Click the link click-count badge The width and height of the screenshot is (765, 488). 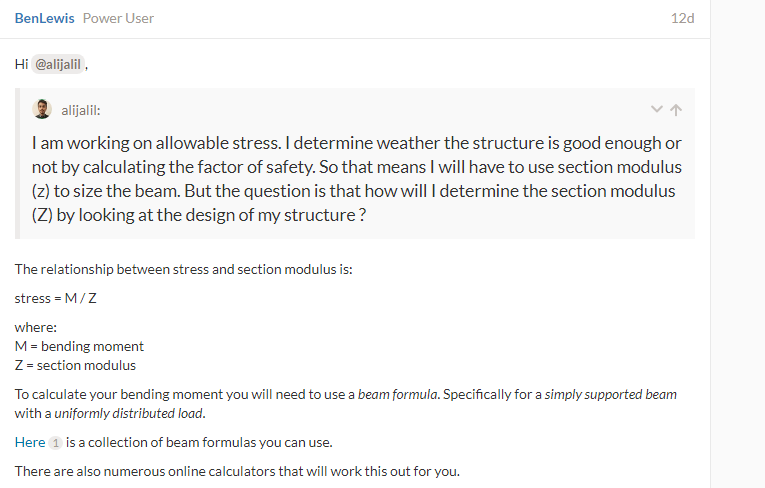56,442
